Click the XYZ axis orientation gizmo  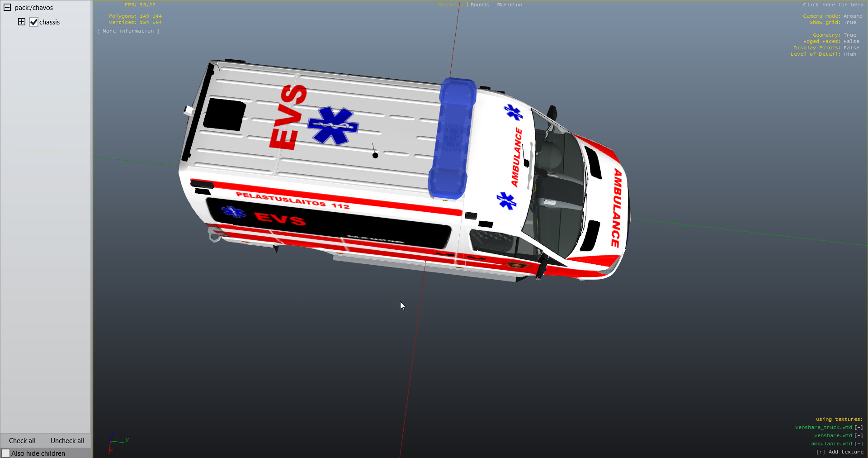click(x=118, y=442)
